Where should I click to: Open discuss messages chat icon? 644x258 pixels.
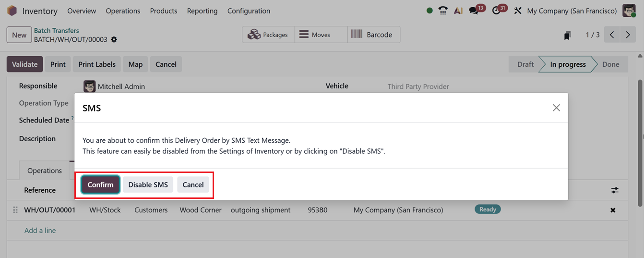[x=474, y=11]
